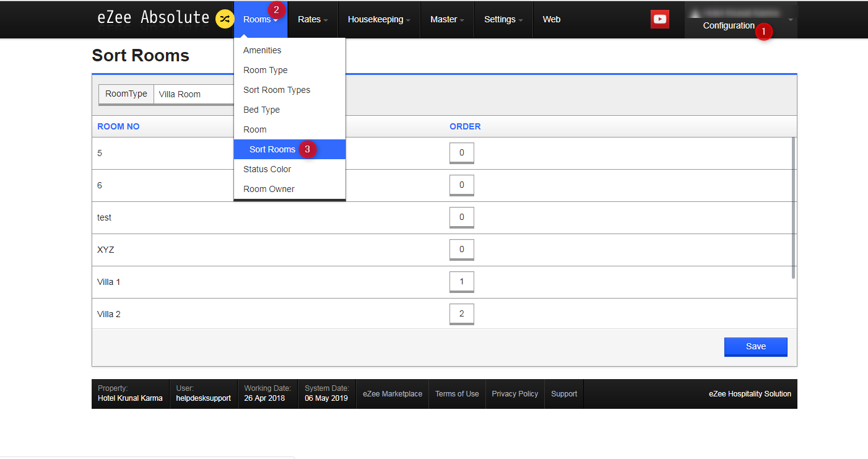Image resolution: width=868 pixels, height=459 pixels.
Task: Click the RoomType label
Action: point(126,94)
